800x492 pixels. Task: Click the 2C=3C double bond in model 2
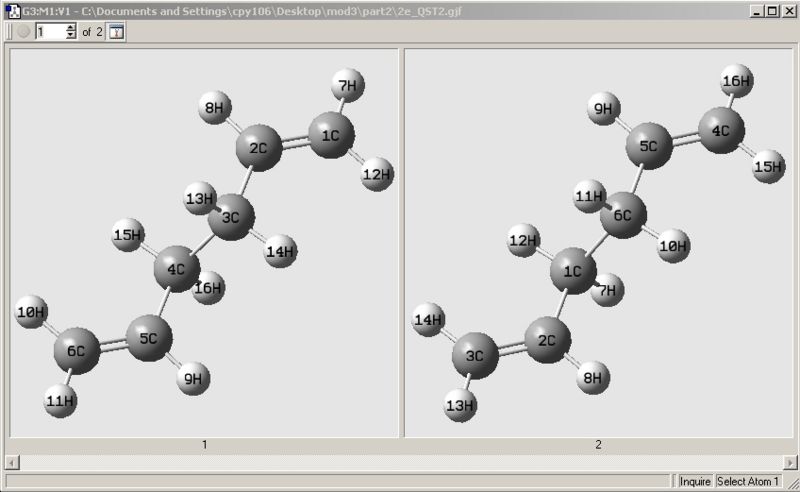pos(511,348)
